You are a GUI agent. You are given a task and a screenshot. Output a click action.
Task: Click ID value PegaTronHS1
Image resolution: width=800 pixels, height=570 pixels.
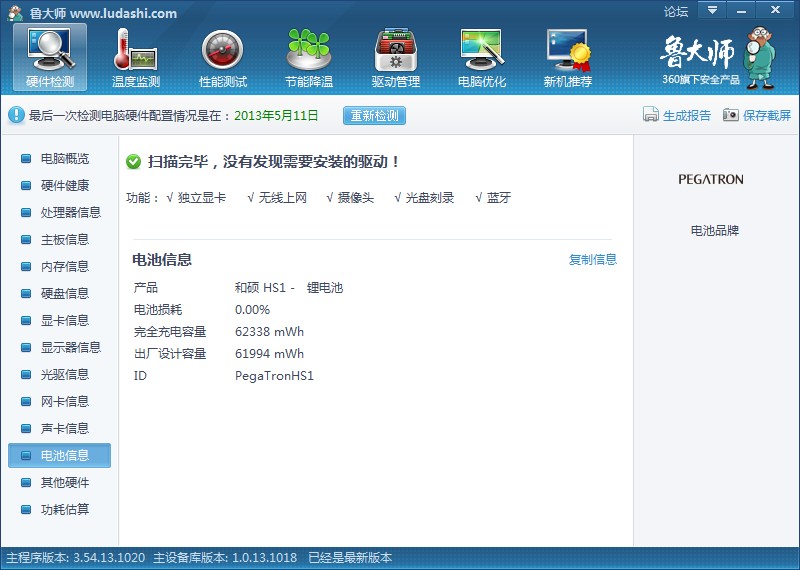pos(274,376)
